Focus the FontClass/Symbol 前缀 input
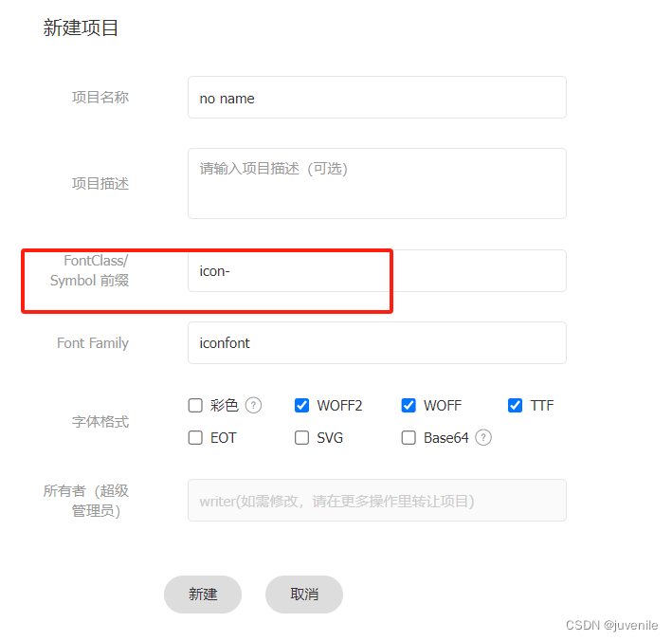 [377, 270]
